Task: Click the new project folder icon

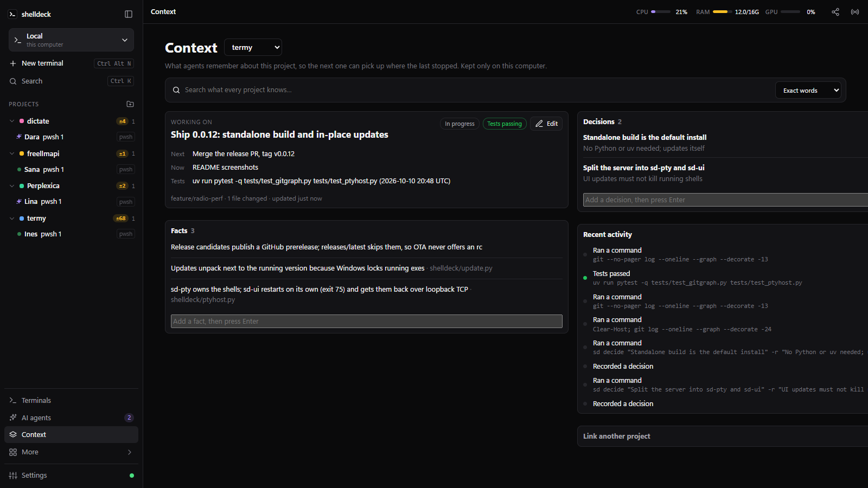Action: (x=130, y=104)
